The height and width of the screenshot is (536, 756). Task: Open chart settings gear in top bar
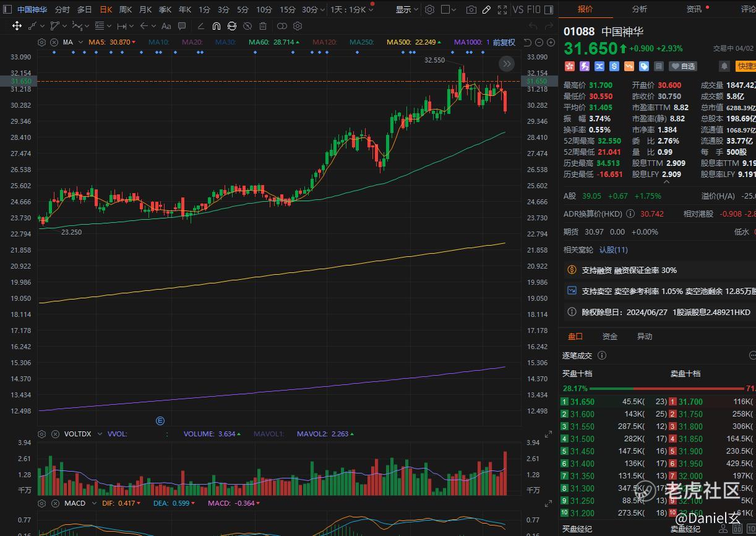429,10
